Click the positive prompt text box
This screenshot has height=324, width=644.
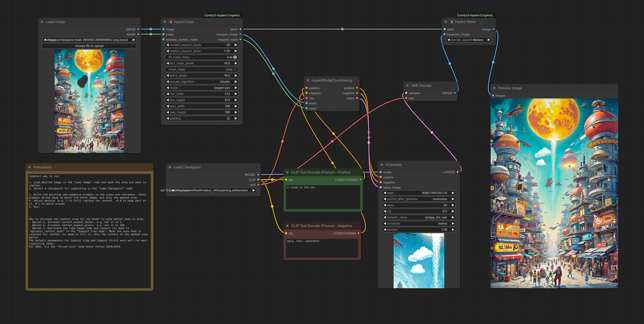coord(323,197)
